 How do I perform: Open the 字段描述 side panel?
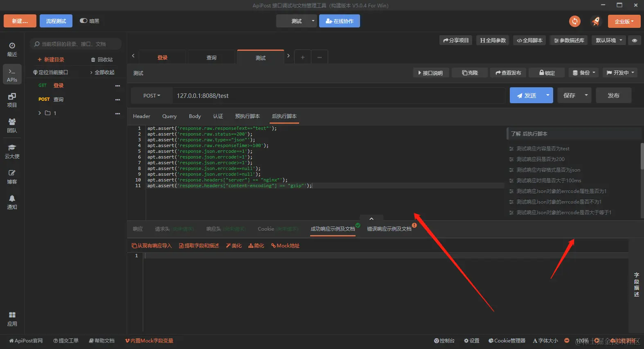click(x=636, y=285)
